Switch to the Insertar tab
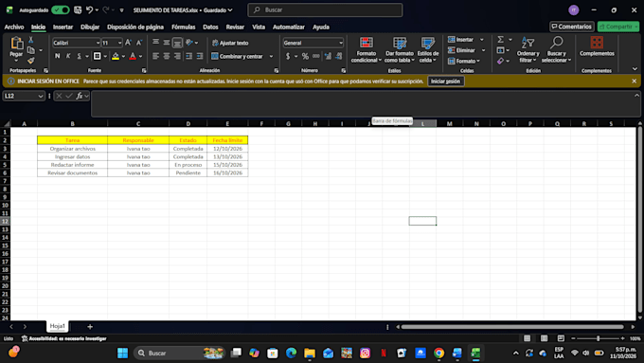The image size is (644, 363). (63, 27)
